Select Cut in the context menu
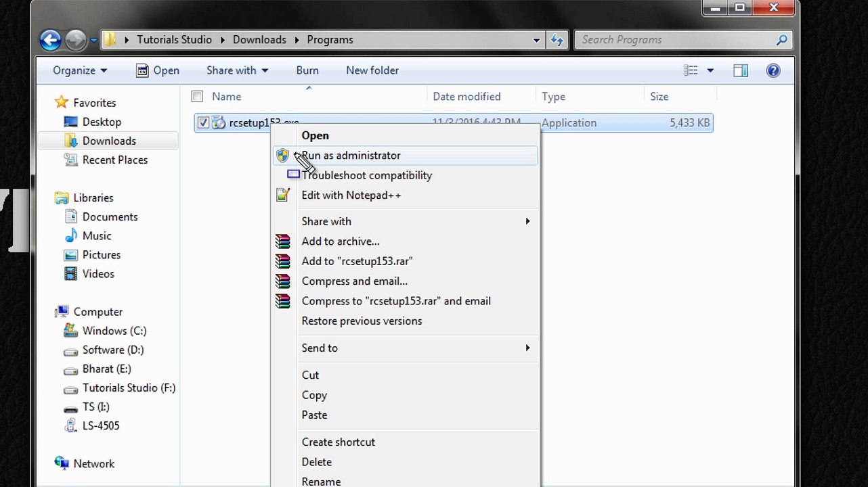This screenshot has width=868, height=487. 405,375
